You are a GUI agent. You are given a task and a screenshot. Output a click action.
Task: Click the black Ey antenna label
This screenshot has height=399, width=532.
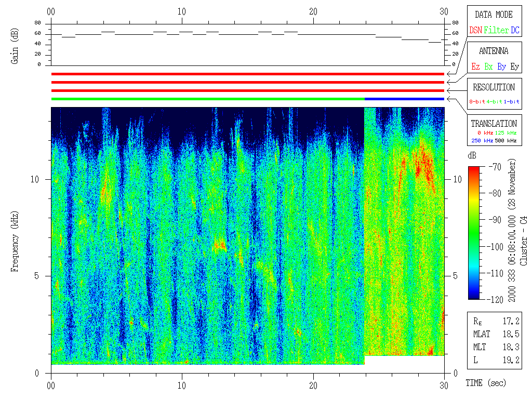(514, 67)
